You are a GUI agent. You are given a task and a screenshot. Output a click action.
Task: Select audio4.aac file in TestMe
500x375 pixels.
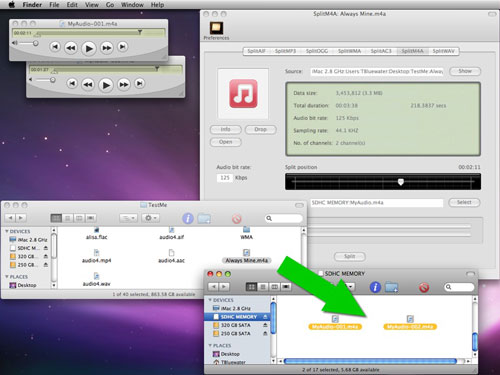coord(171,257)
